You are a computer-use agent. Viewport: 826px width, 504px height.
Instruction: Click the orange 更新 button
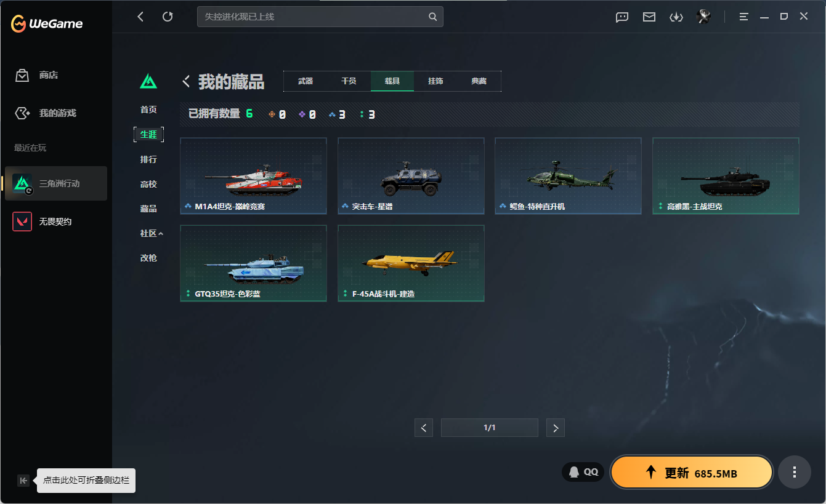click(692, 472)
